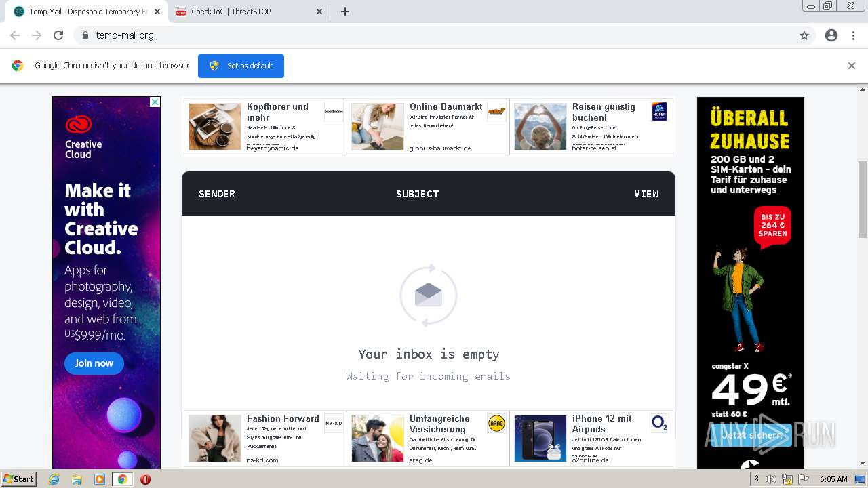Image resolution: width=868 pixels, height=488 pixels.
Task: Click the Globus Baumarkt logo icon
Action: pyautogui.click(x=496, y=111)
